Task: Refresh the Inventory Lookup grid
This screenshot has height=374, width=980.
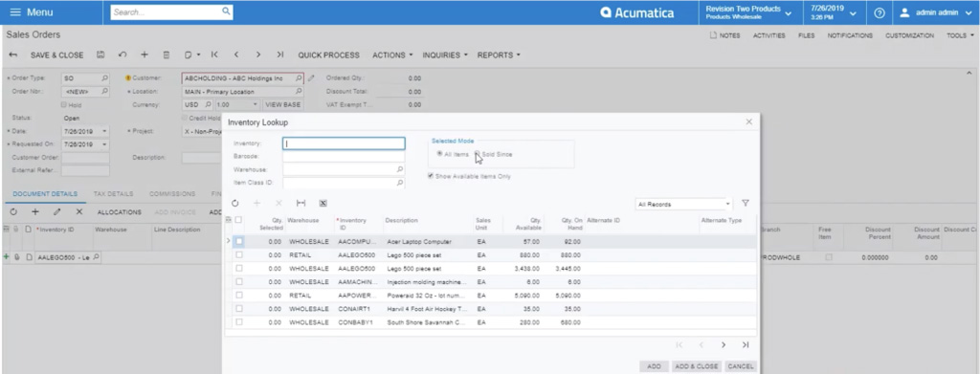Action: pyautogui.click(x=235, y=204)
